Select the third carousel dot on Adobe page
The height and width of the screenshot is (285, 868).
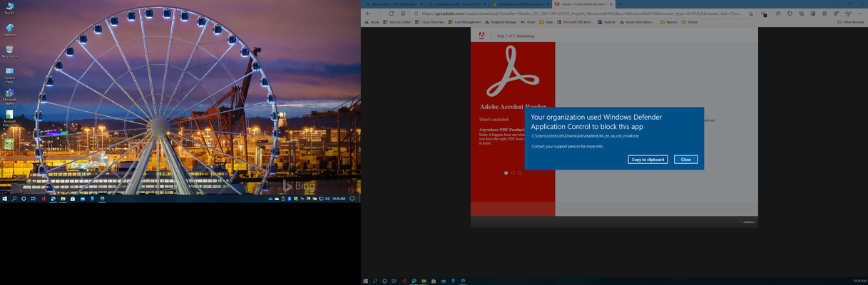[x=519, y=173]
